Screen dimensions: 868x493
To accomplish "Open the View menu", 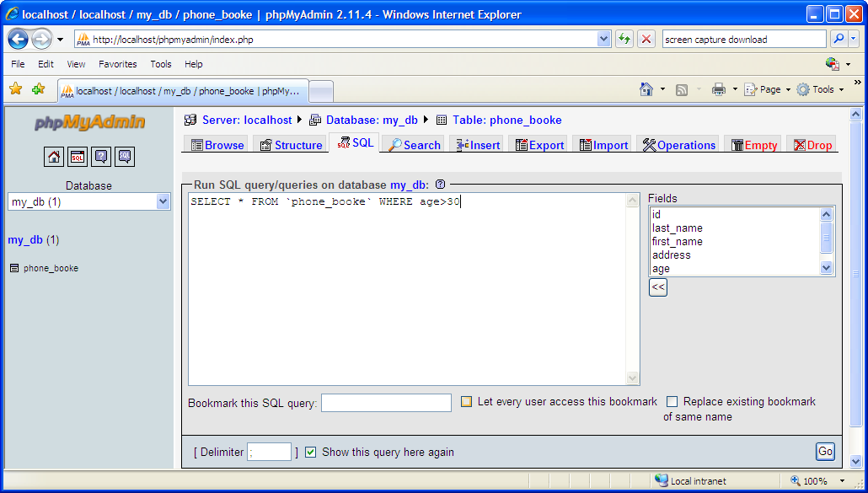I will pyautogui.click(x=77, y=64).
